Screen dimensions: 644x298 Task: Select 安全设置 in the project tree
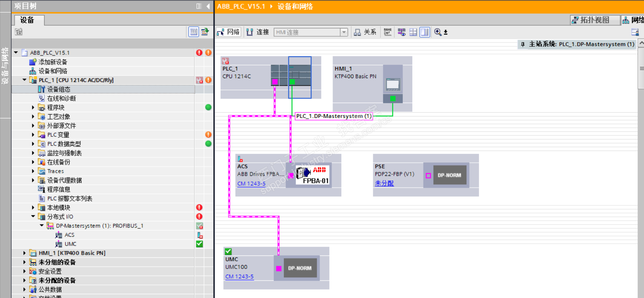tap(50, 272)
